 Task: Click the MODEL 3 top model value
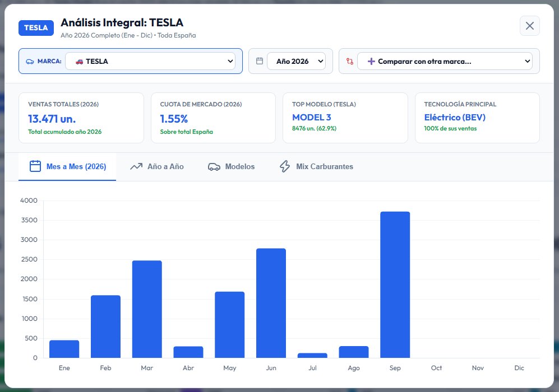[312, 117]
